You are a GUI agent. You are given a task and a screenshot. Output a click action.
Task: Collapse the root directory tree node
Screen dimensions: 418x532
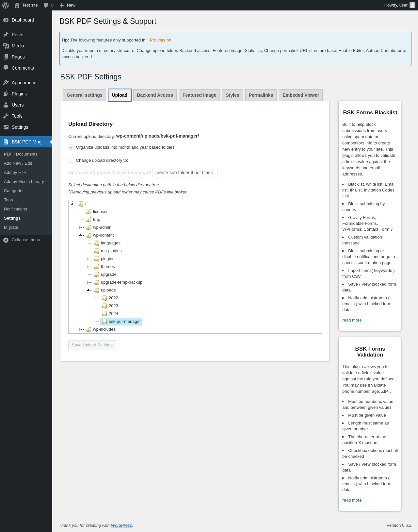72,204
